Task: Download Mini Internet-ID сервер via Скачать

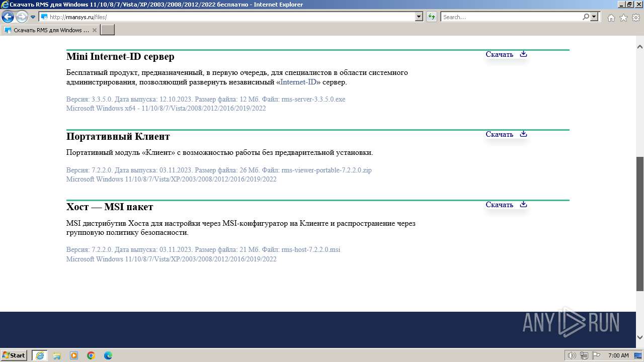Action: (x=499, y=54)
